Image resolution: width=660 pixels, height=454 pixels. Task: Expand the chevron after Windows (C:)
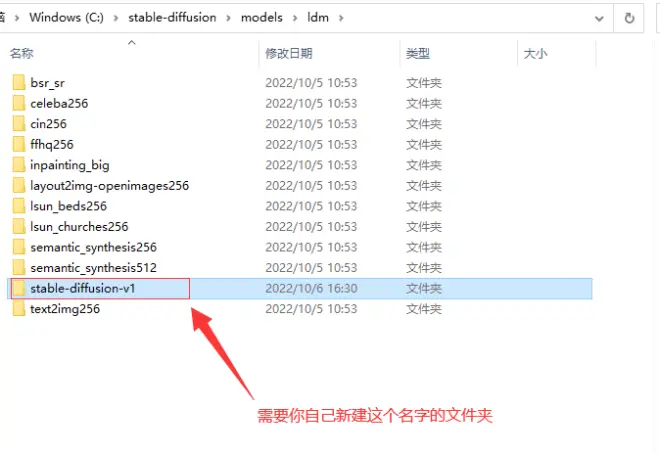(x=116, y=18)
